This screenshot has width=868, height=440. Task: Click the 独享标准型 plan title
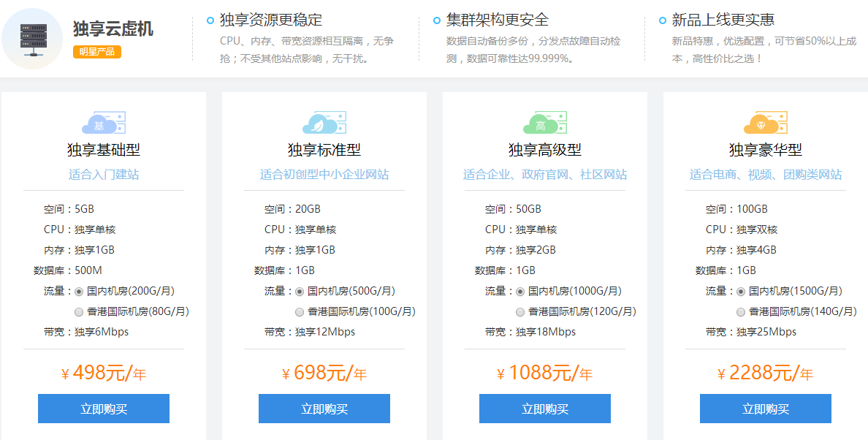pyautogui.click(x=324, y=150)
